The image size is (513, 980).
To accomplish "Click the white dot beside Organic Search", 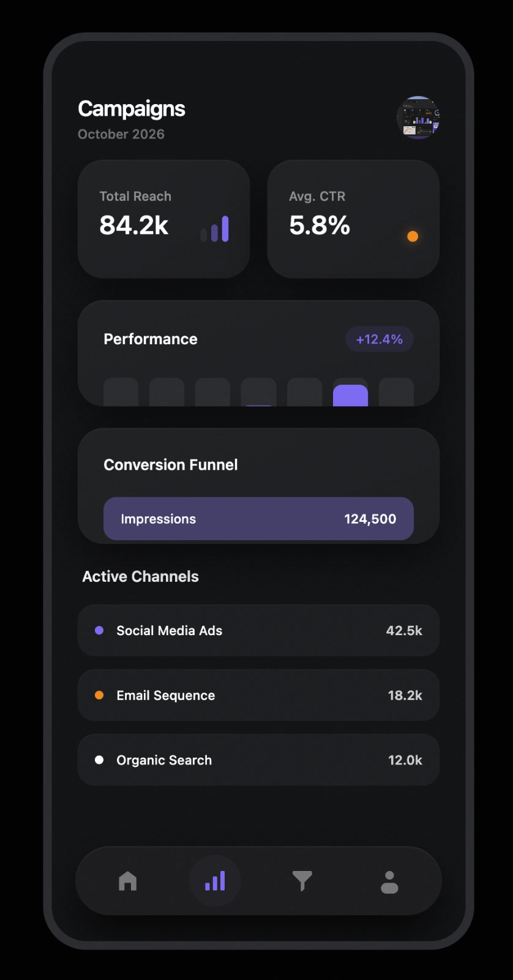I will click(x=99, y=760).
